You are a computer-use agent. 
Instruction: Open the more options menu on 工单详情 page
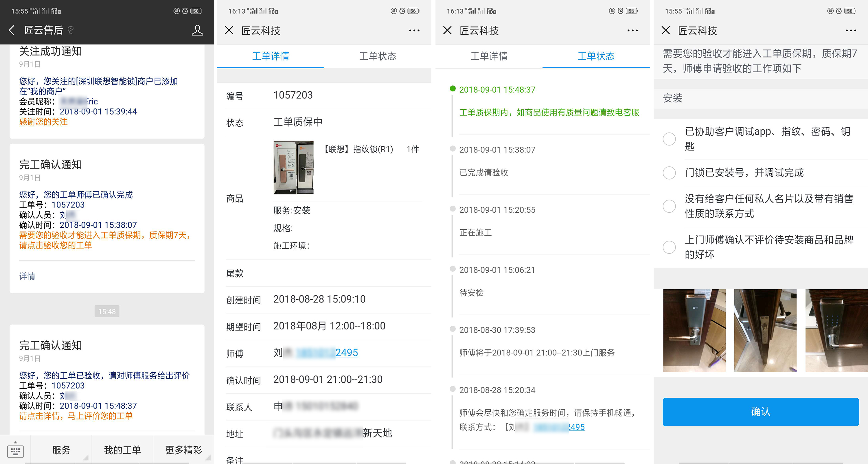414,30
